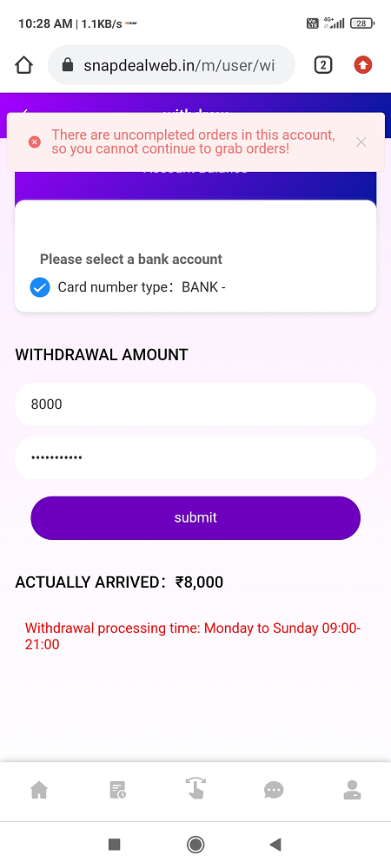Tap the grab orders hand icon
391x868 pixels.
[x=195, y=788]
